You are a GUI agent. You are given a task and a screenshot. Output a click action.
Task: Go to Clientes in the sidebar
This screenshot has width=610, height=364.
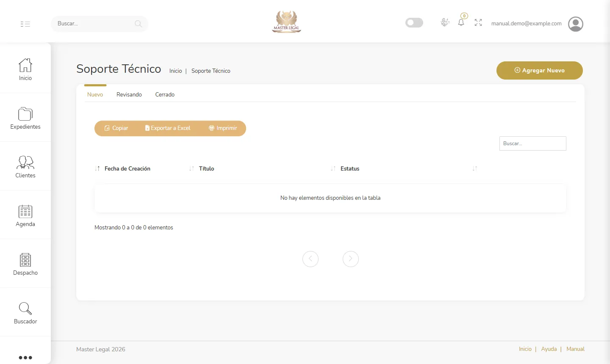click(x=25, y=167)
